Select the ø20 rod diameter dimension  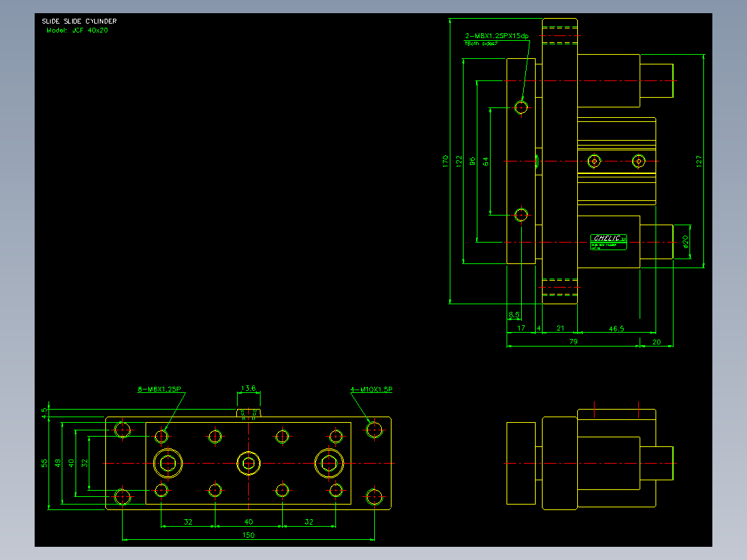click(x=685, y=242)
